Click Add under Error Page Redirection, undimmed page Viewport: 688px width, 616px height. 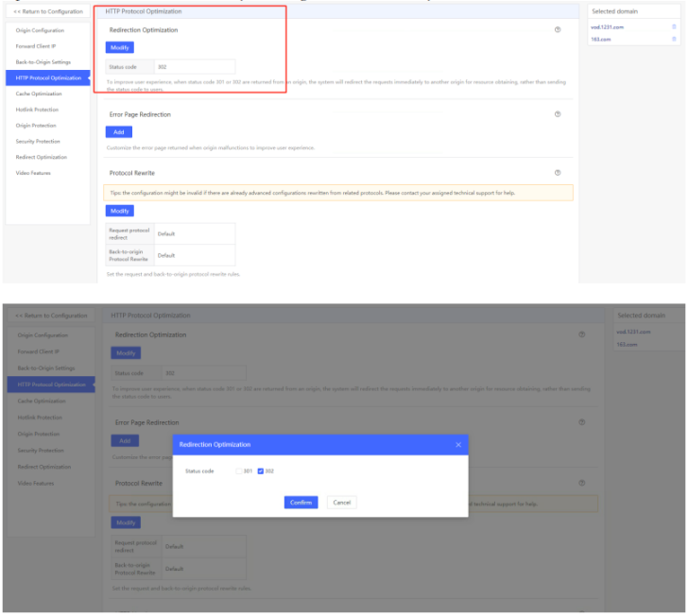tap(118, 131)
